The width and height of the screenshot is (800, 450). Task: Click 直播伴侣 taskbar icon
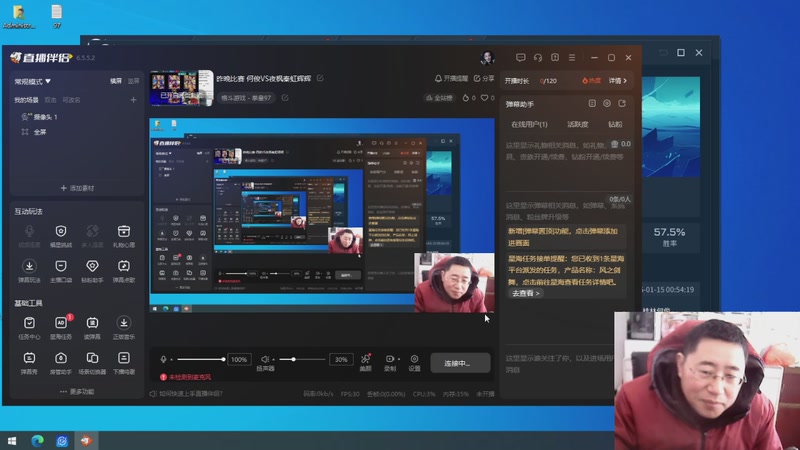(86, 440)
